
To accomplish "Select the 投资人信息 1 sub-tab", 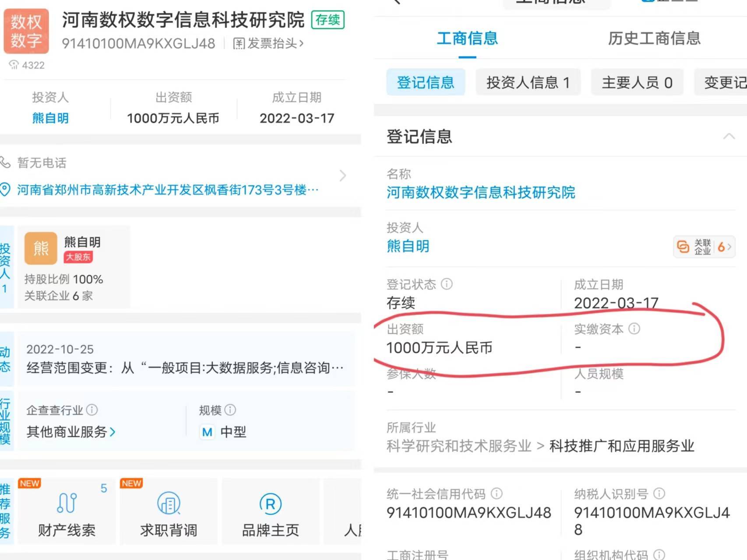I will click(x=528, y=82).
